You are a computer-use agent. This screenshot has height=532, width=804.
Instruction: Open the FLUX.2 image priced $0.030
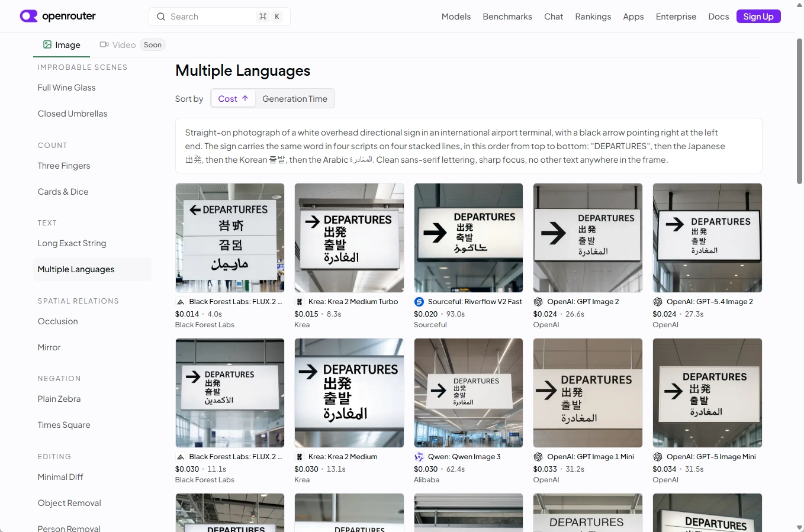(x=230, y=393)
